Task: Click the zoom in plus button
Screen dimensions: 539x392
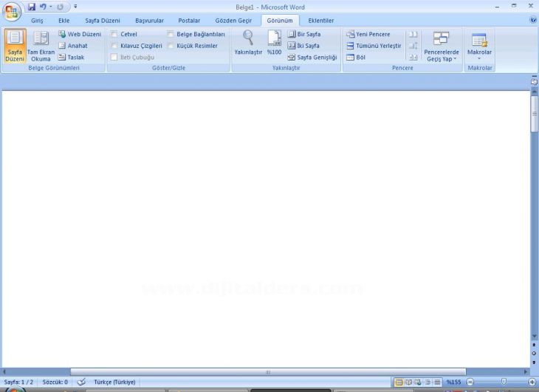Action: (x=532, y=382)
